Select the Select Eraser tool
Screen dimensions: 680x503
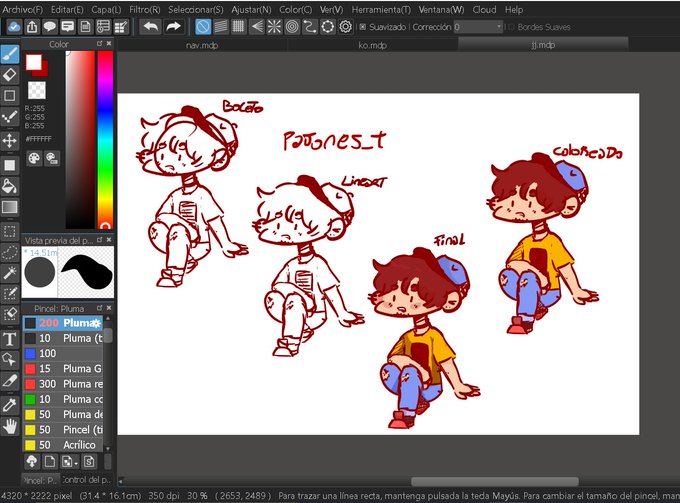pyautogui.click(x=10, y=314)
